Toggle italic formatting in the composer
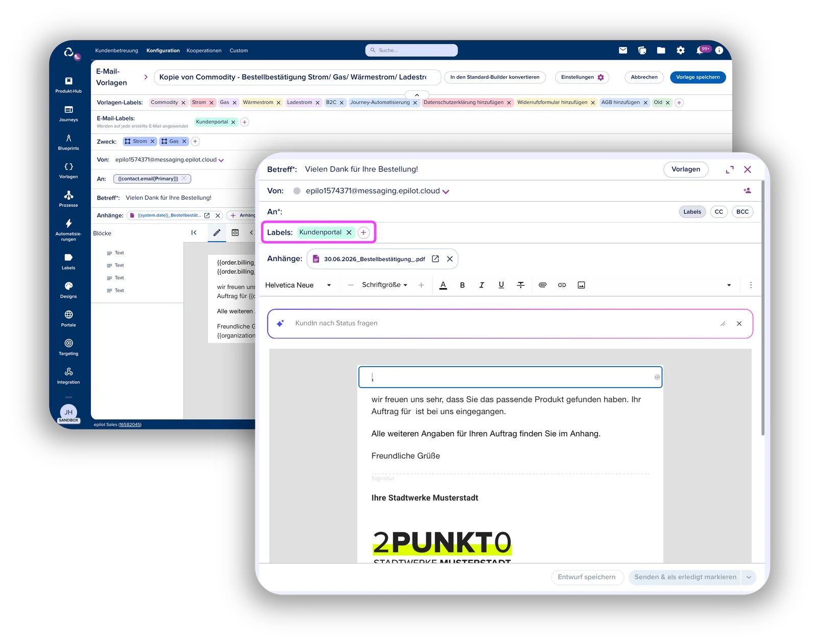This screenshot has width=817, height=644. pyautogui.click(x=482, y=285)
